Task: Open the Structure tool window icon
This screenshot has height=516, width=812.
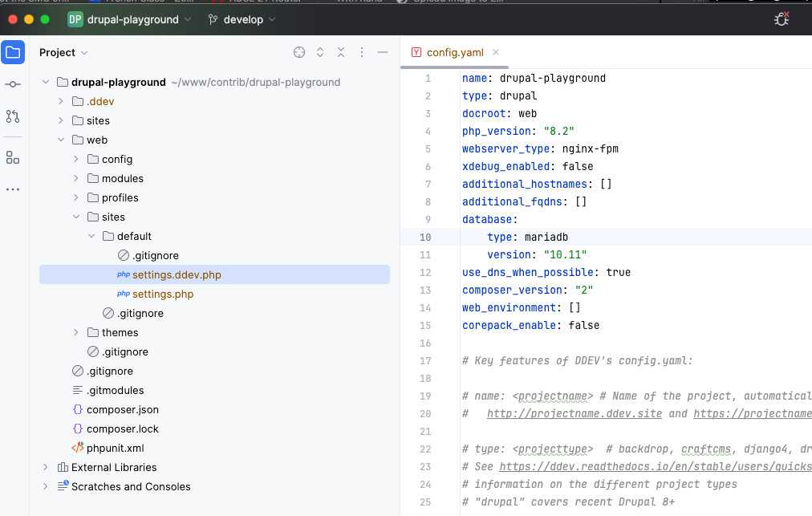Action: pyautogui.click(x=13, y=157)
